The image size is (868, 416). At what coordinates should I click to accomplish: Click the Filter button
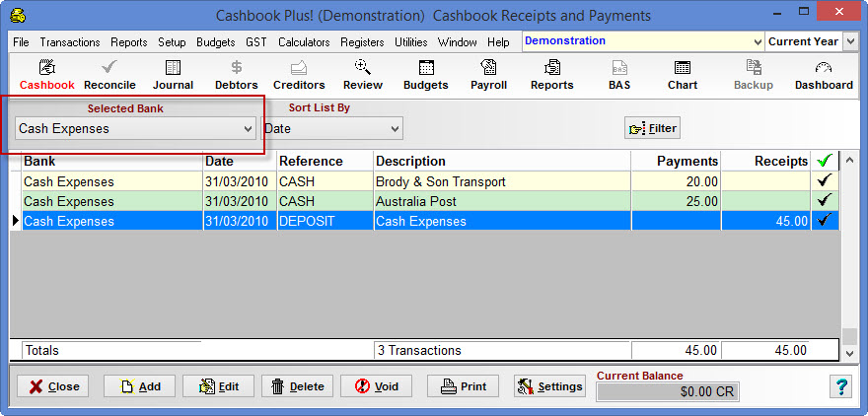pyautogui.click(x=652, y=128)
